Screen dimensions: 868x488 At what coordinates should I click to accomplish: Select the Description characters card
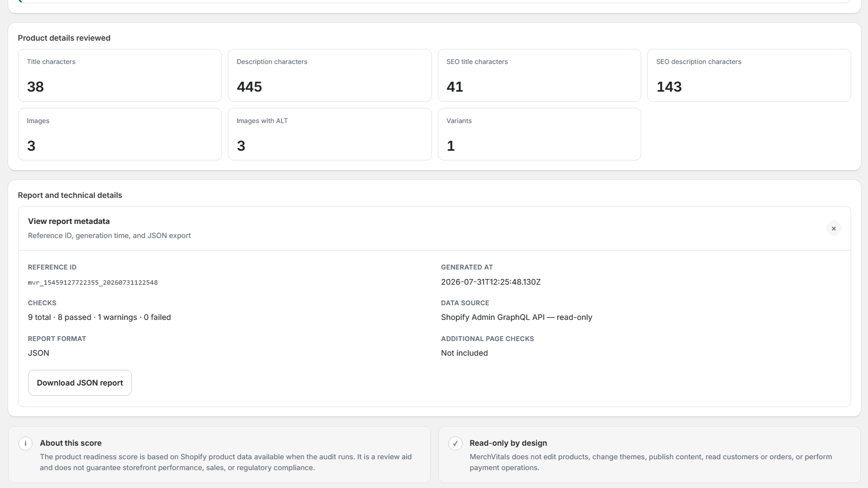tap(329, 75)
